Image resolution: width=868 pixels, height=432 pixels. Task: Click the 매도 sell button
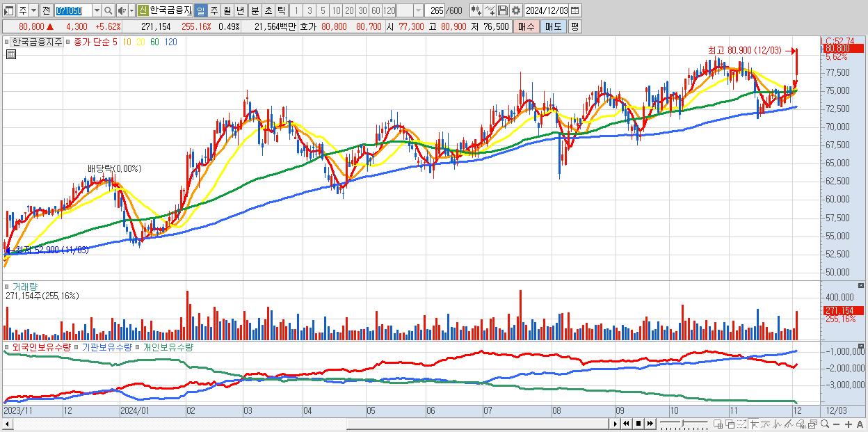553,26
